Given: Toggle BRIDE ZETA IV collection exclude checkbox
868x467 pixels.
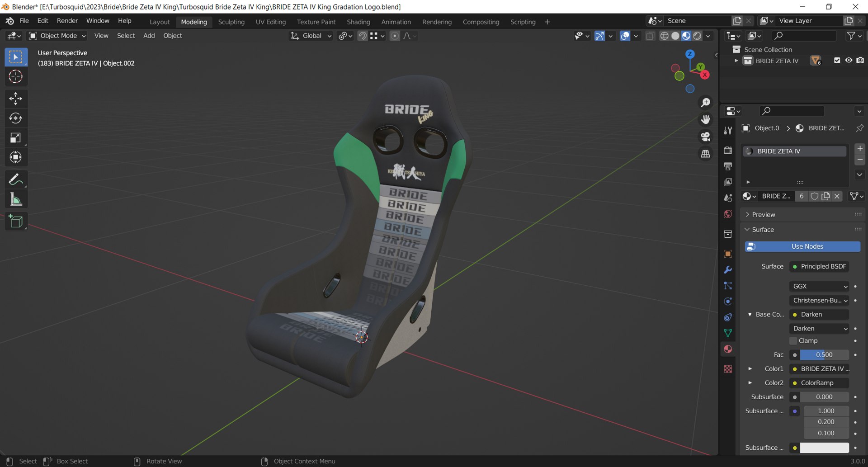Looking at the screenshot, I should click(x=837, y=61).
